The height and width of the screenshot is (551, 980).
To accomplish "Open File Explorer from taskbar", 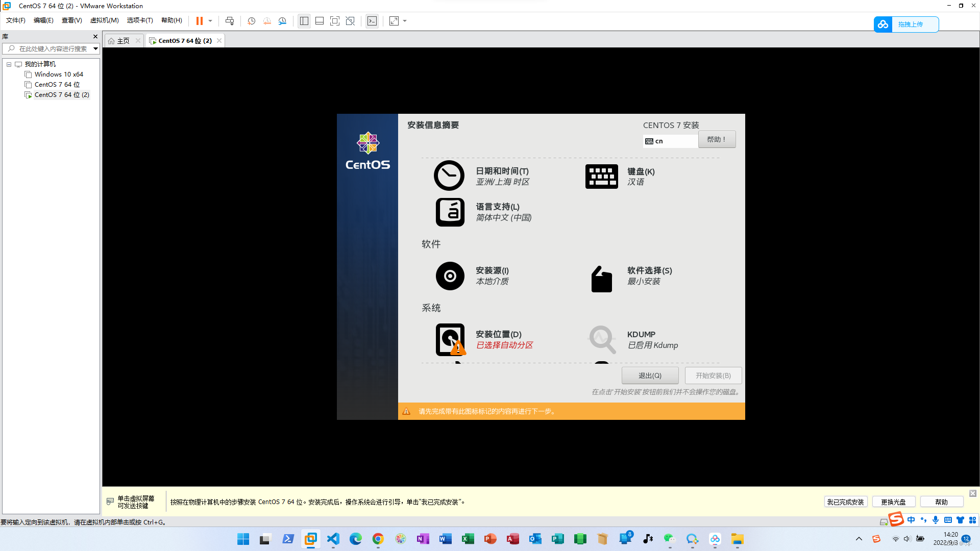I will pos(738,539).
